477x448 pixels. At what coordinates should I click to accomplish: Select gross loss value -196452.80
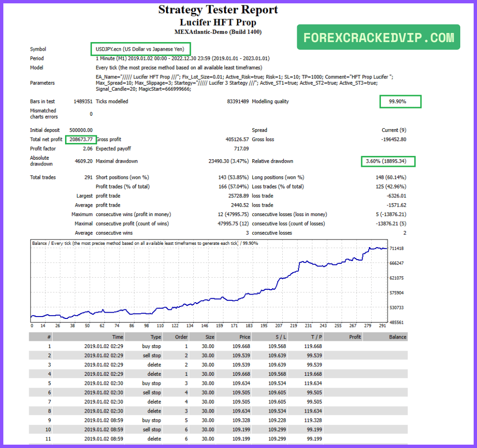394,140
